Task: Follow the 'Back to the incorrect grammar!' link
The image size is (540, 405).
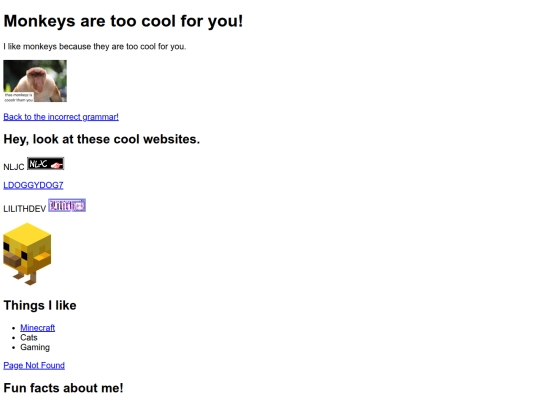Action: coord(61,117)
